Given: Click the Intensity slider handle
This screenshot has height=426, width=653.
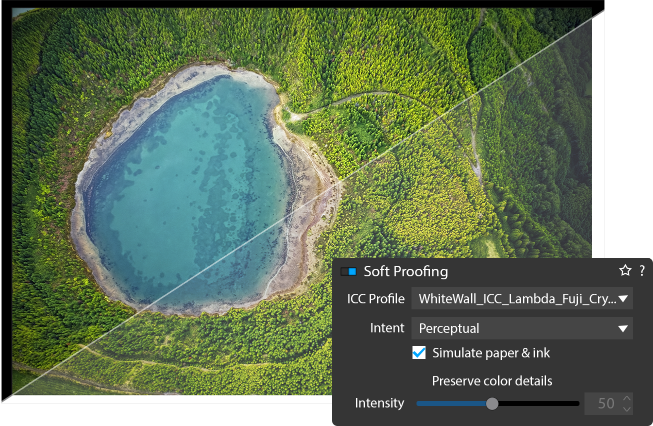Looking at the screenshot, I should [492, 404].
